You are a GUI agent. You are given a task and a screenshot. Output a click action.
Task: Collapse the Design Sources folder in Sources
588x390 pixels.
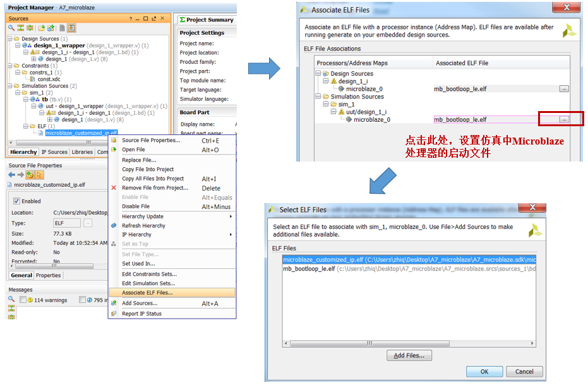coord(10,38)
